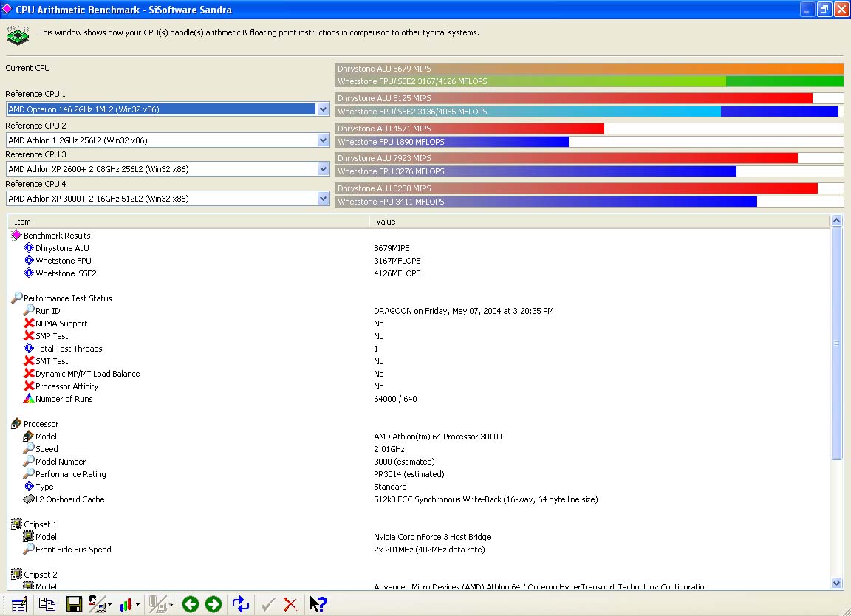Select the Dhrystone ALU result row
The height and width of the screenshot is (616, 851).
(419, 248)
